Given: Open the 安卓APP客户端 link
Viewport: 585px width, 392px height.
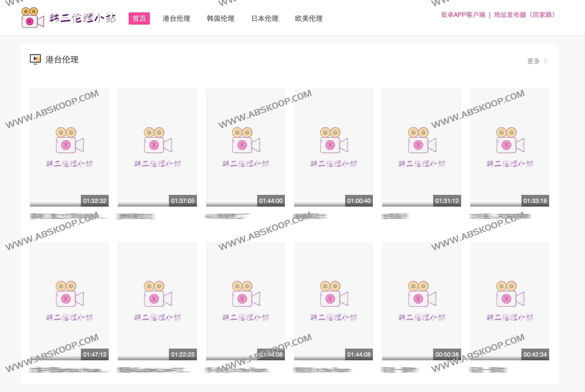Looking at the screenshot, I should click(463, 15).
